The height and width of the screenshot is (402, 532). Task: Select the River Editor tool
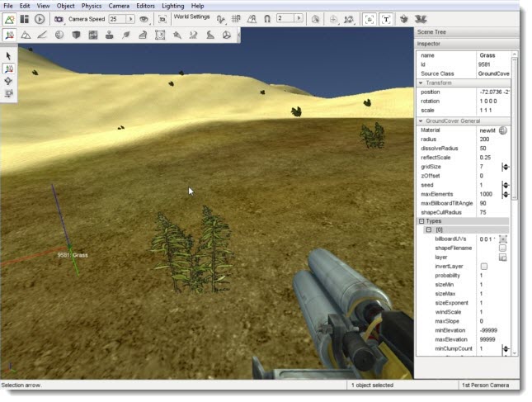[x=193, y=35]
